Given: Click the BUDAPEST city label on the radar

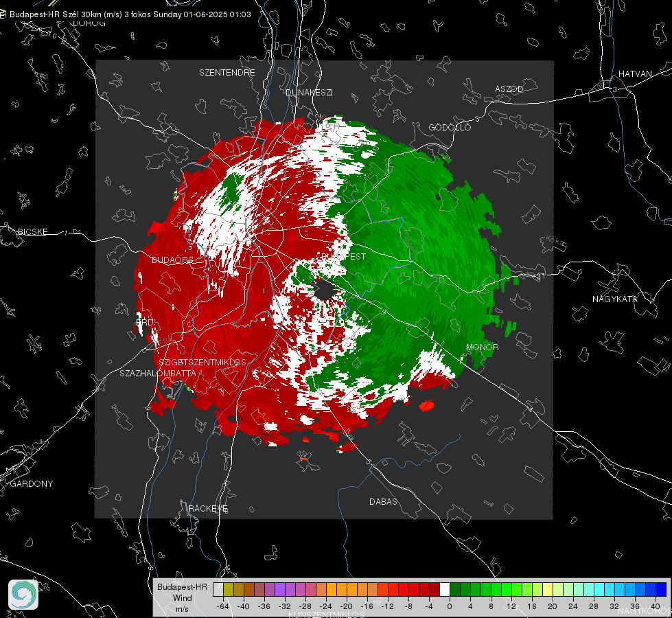Looking at the screenshot, I should (344, 257).
